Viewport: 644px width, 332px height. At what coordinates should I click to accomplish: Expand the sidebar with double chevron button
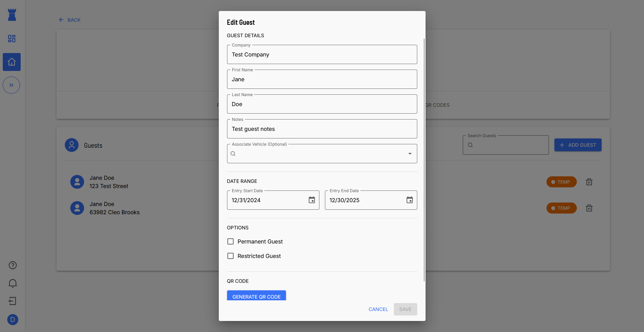pyautogui.click(x=11, y=85)
